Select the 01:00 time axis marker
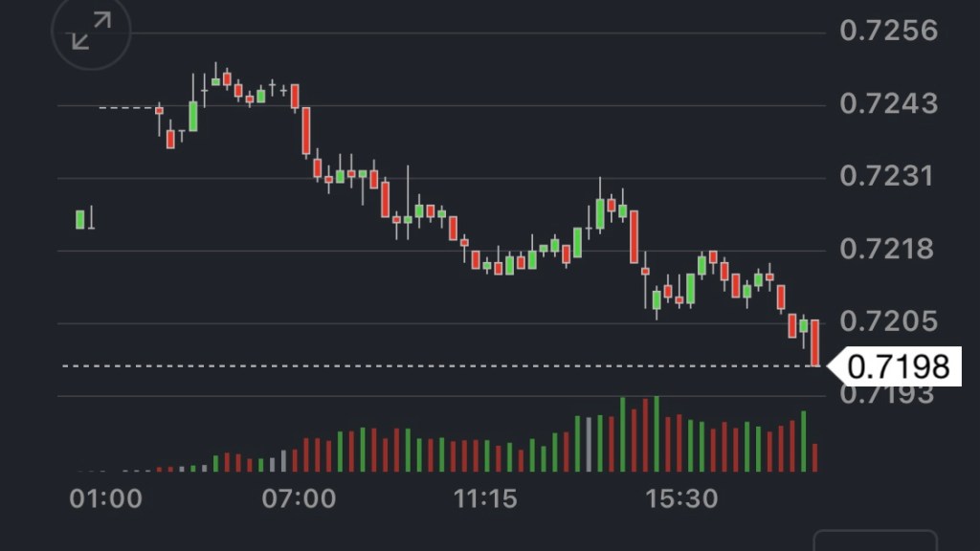Screen dimensions: 980x551 click(106, 498)
